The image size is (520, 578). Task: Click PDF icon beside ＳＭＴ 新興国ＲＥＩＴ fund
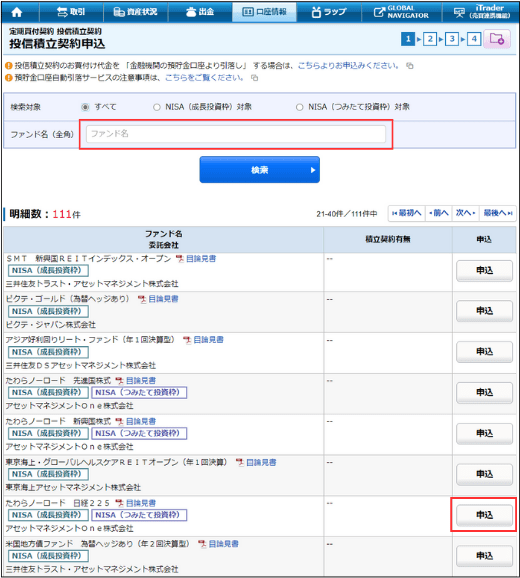180,259
